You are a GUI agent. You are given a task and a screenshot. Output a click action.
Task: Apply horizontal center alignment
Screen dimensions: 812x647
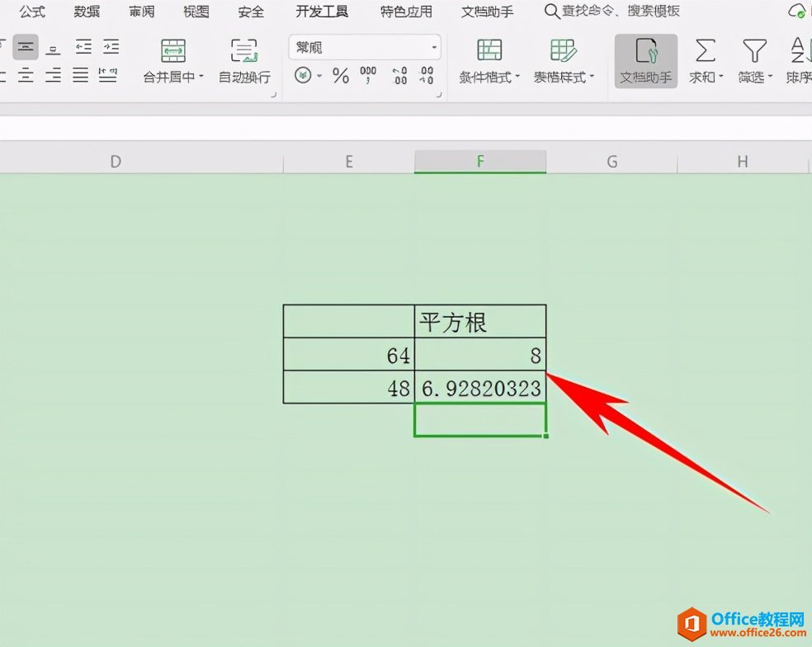[26, 76]
